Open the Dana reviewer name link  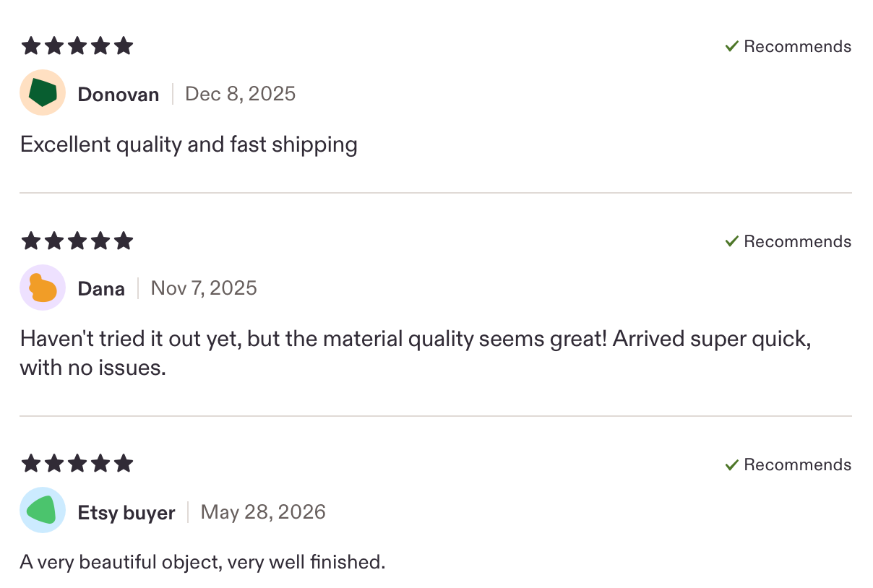101,289
